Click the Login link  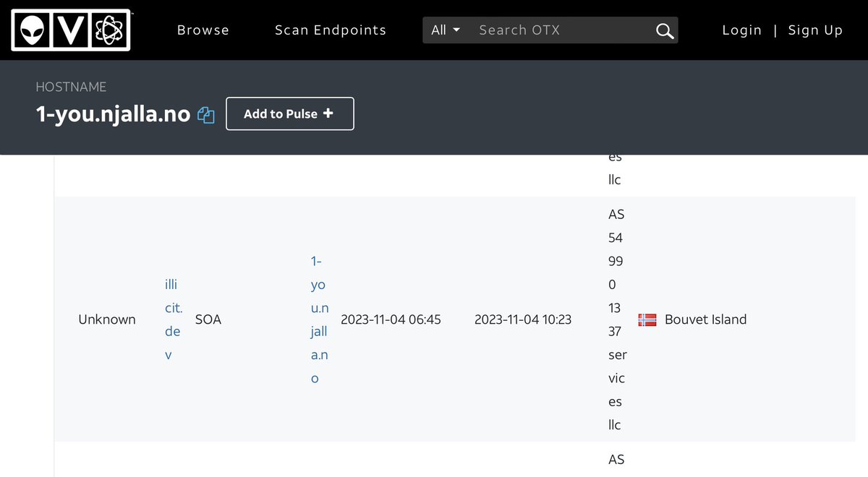pyautogui.click(x=741, y=30)
